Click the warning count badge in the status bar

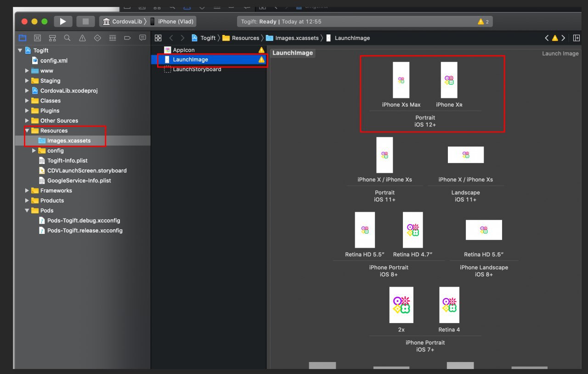click(483, 22)
